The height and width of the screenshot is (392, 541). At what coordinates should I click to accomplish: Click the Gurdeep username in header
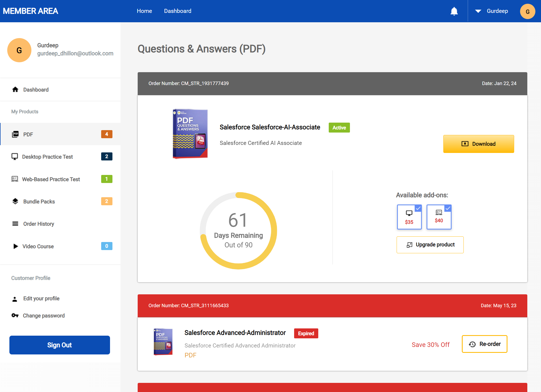(497, 11)
